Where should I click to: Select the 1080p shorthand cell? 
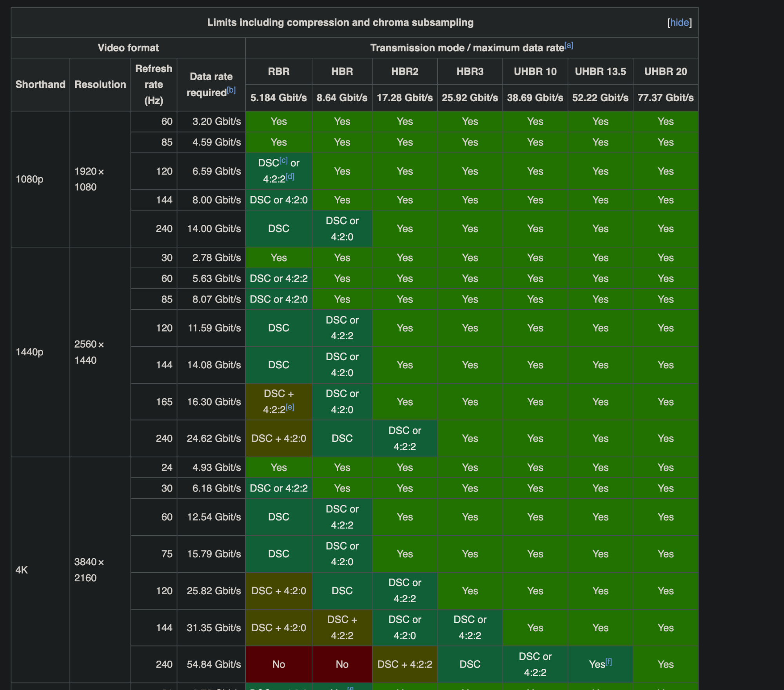coord(40,179)
